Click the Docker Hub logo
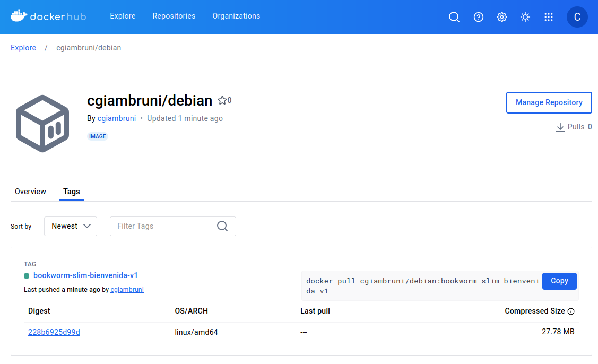 click(48, 16)
